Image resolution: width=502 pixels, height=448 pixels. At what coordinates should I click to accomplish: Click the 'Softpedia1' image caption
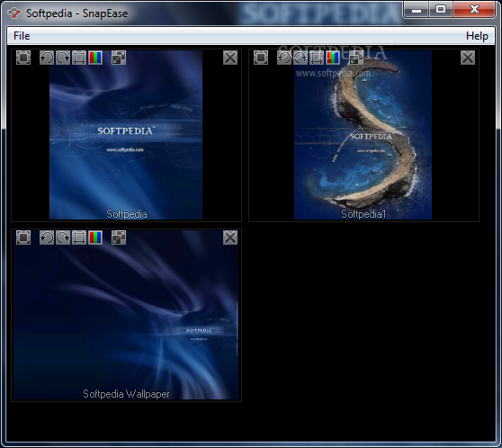tap(363, 214)
